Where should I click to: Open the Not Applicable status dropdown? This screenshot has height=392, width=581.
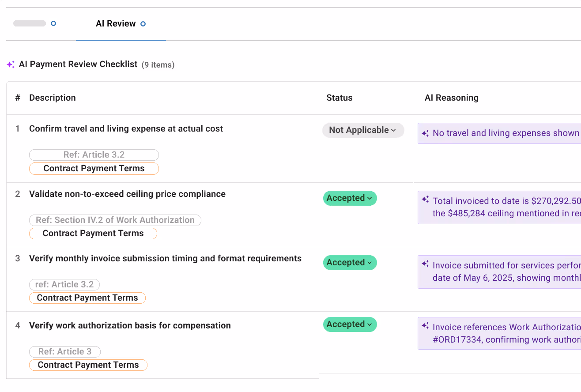[363, 130]
